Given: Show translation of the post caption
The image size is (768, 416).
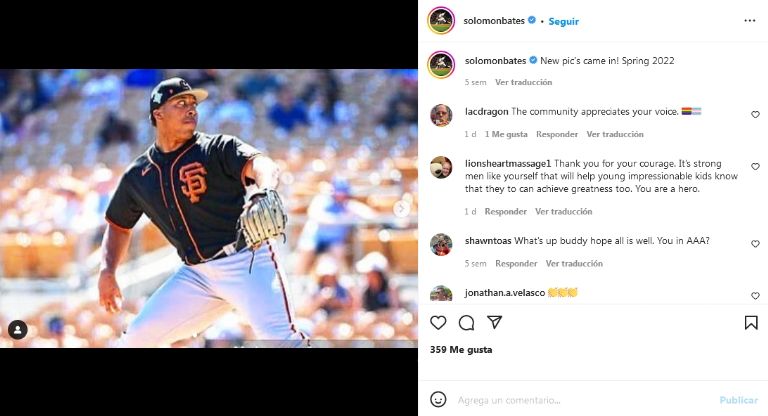Looking at the screenshot, I should pos(523,82).
